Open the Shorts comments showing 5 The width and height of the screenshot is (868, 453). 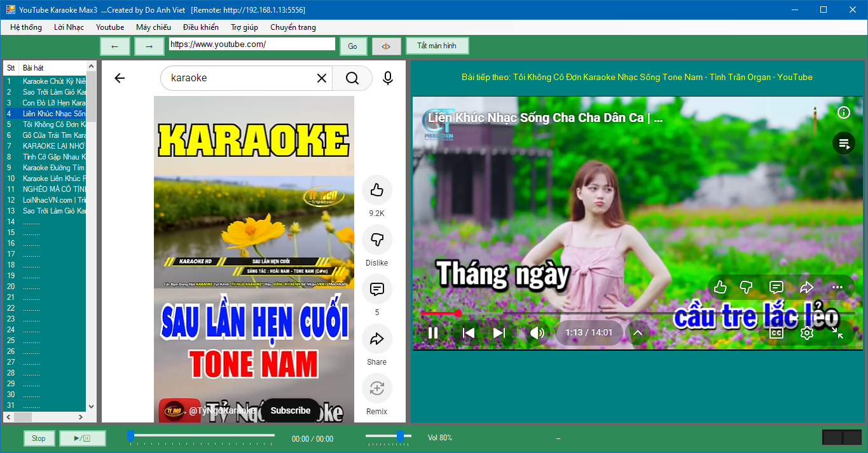point(377,289)
